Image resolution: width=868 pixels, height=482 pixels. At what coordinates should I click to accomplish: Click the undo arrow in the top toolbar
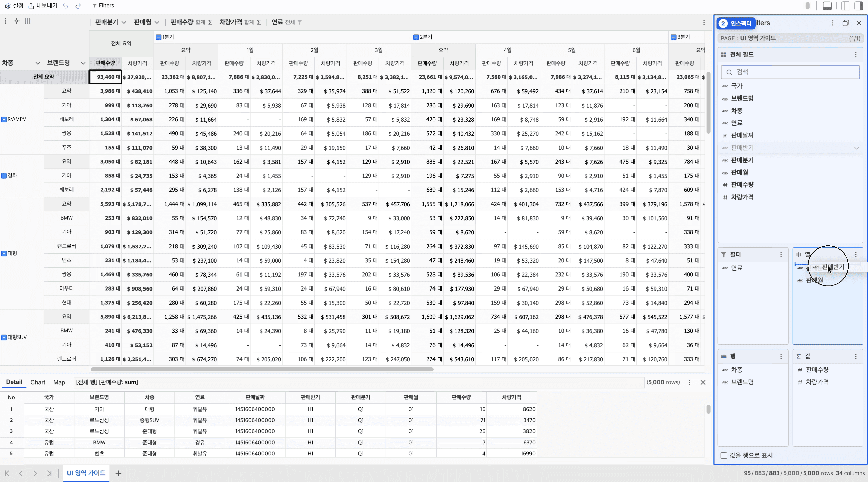(65, 6)
